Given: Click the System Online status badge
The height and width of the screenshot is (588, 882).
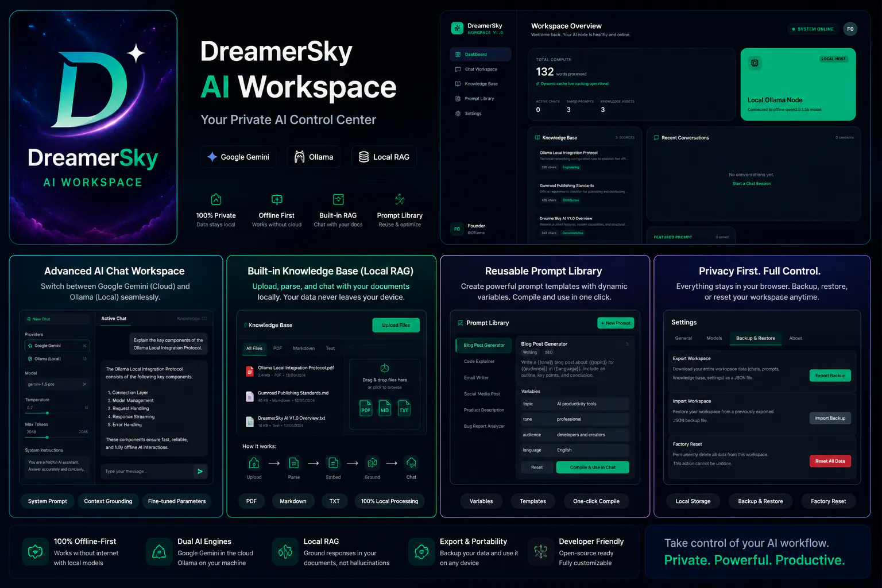Looking at the screenshot, I should tap(813, 29).
